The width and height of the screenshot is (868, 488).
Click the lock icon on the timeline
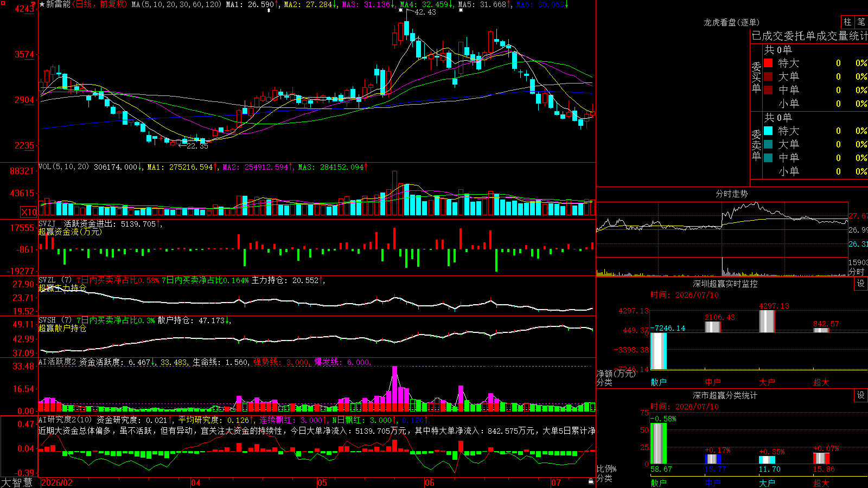(591, 481)
